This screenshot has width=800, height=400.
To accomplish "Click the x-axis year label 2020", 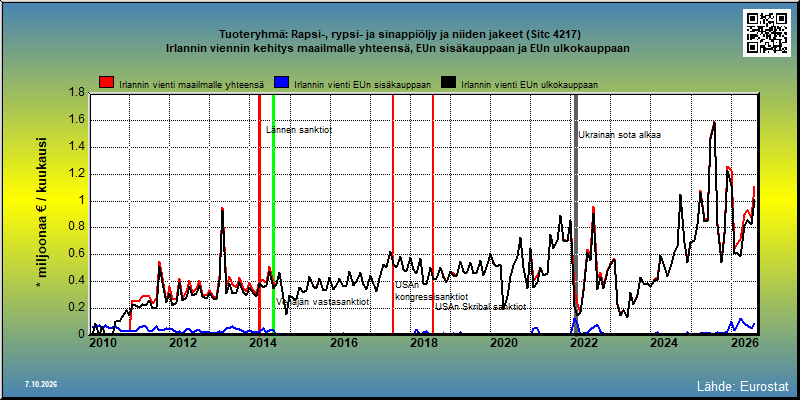I will point(503,342).
